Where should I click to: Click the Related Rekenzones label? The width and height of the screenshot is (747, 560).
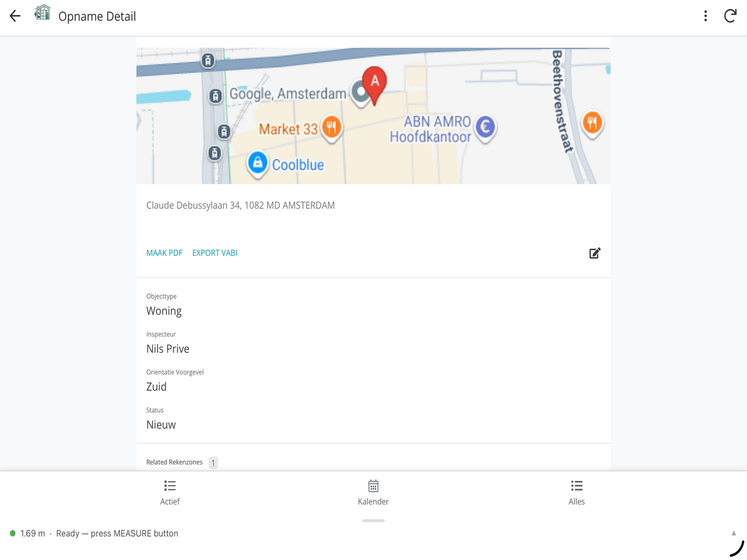(x=174, y=462)
